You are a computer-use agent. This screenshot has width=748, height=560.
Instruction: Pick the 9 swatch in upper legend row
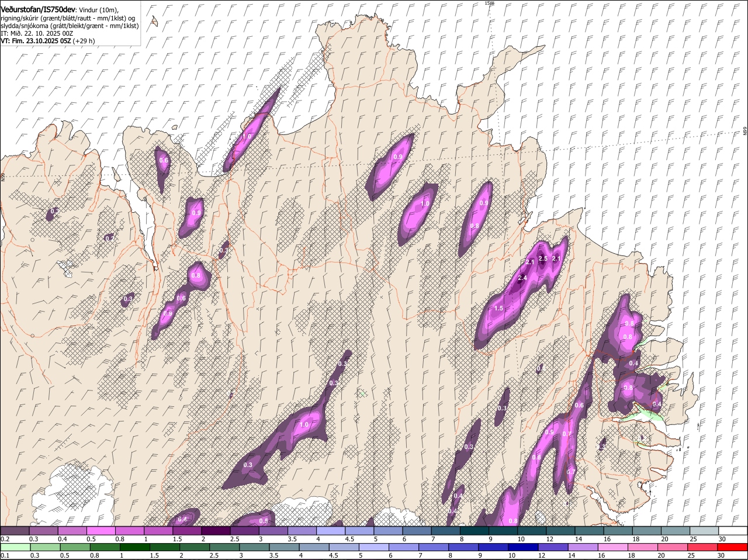coord(503,531)
